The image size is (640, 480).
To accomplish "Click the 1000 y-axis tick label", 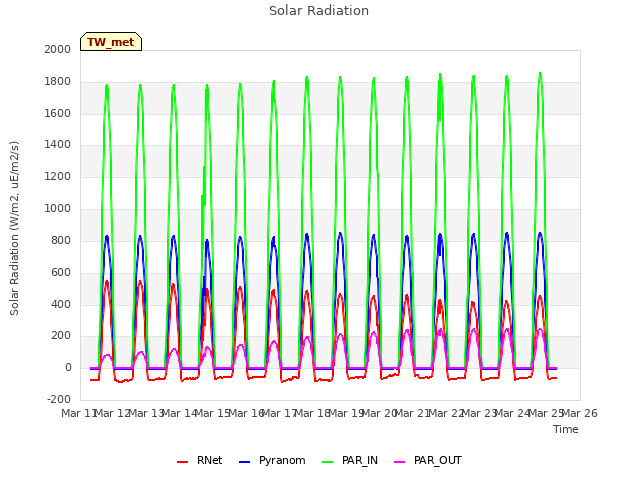I will [58, 209].
